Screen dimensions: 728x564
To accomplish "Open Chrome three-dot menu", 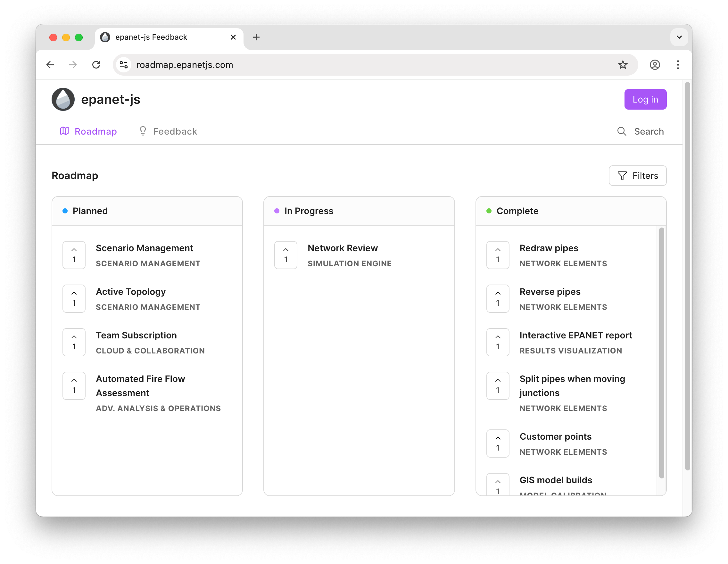I will [678, 65].
